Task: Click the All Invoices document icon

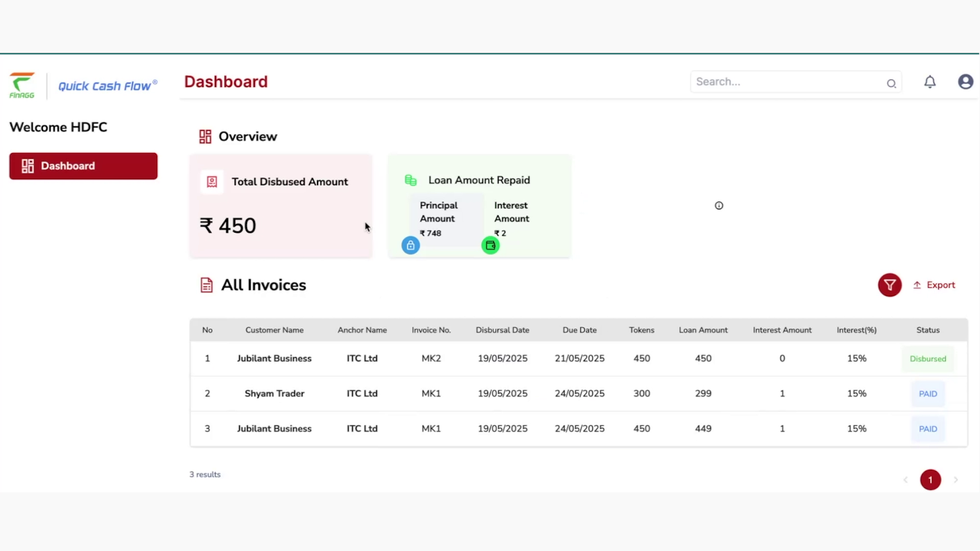Action: (x=206, y=285)
